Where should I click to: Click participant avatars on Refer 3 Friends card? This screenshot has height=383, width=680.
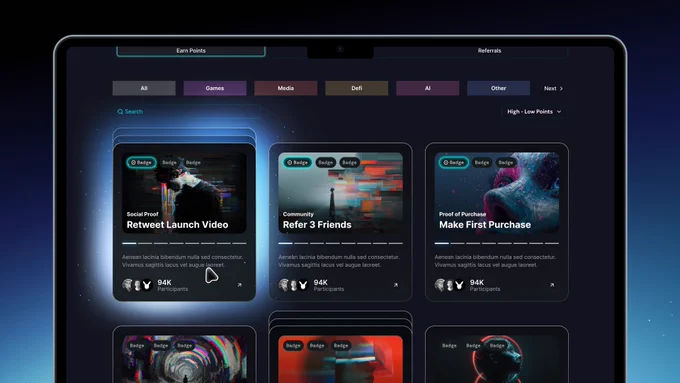tap(294, 285)
